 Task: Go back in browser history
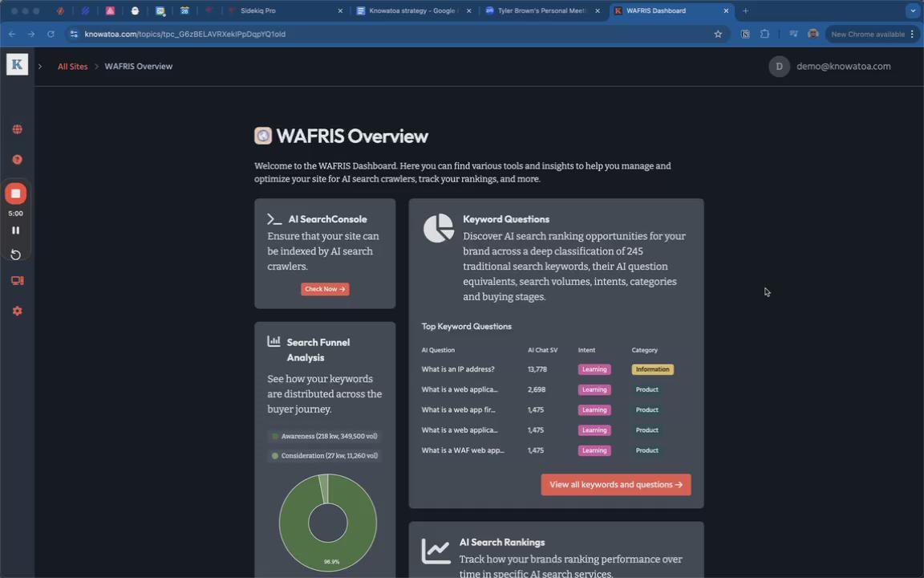[x=12, y=35]
